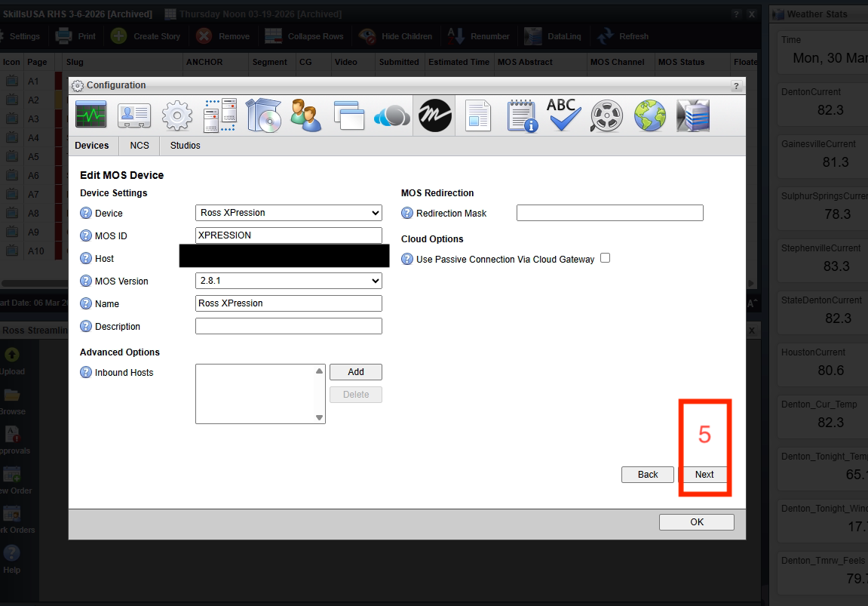Click Create Story in the background toolbar
The width and height of the screenshot is (868, 606).
point(146,36)
